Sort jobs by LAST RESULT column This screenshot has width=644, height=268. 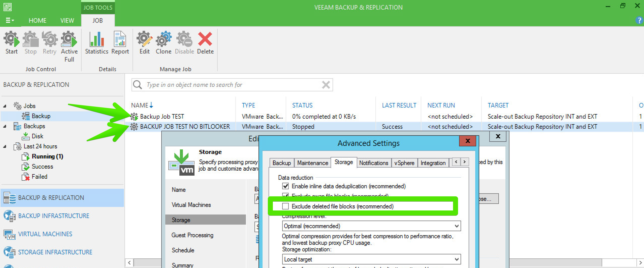click(x=399, y=105)
